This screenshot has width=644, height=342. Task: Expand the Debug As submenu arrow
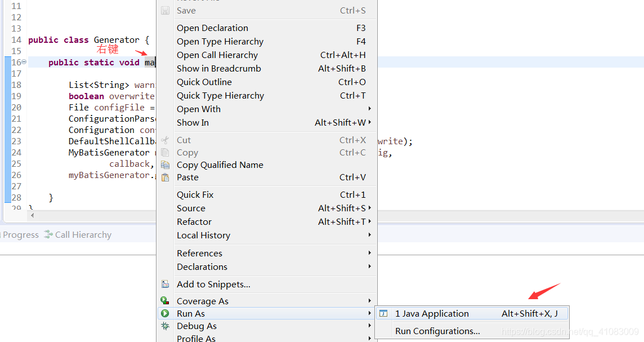click(370, 326)
